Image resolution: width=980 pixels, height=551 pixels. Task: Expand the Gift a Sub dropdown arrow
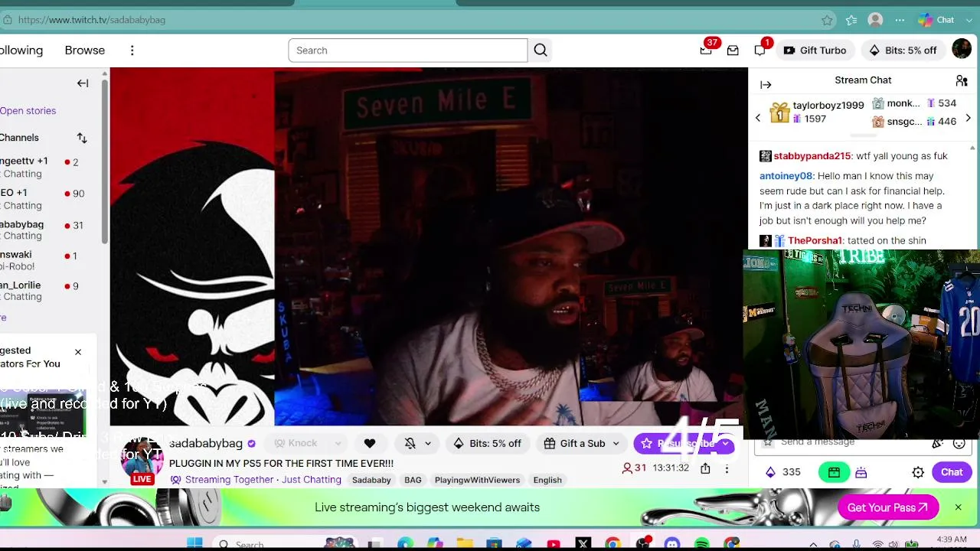pos(616,443)
